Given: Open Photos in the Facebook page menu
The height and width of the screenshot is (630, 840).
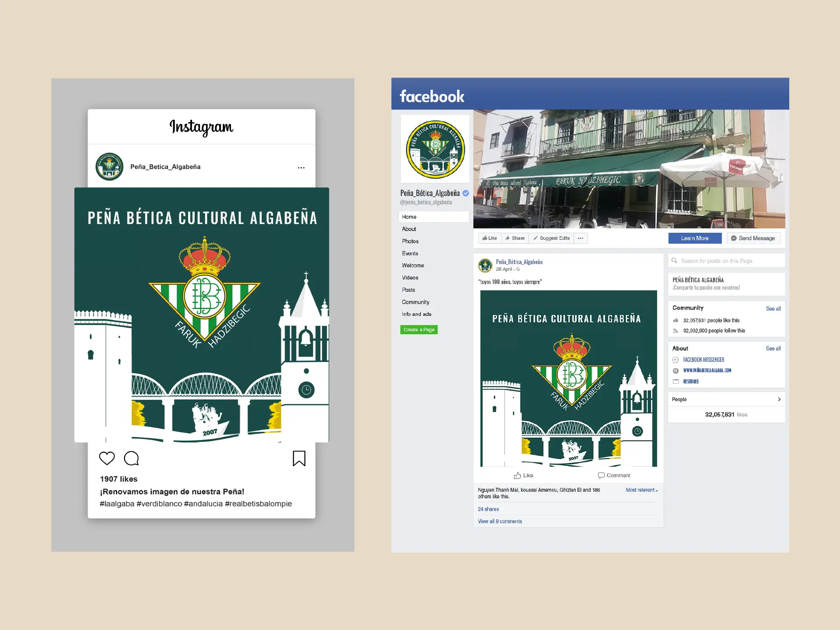Looking at the screenshot, I should (x=410, y=241).
